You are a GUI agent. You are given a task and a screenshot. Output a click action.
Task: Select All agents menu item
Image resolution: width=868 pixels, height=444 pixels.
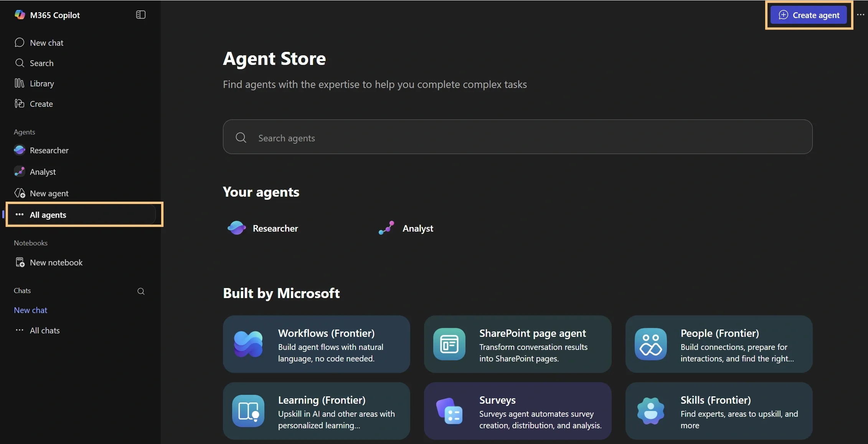point(48,215)
